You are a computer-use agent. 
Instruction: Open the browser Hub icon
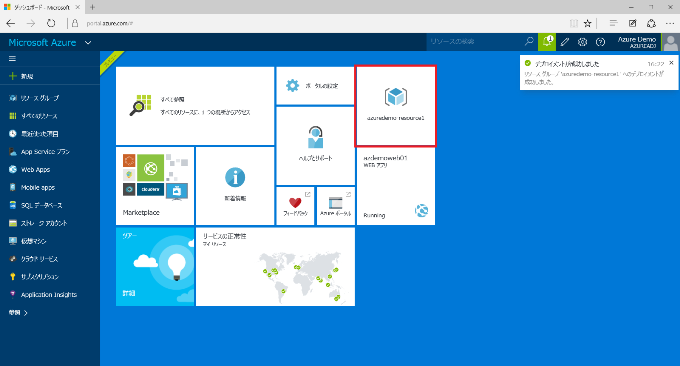[x=613, y=23]
